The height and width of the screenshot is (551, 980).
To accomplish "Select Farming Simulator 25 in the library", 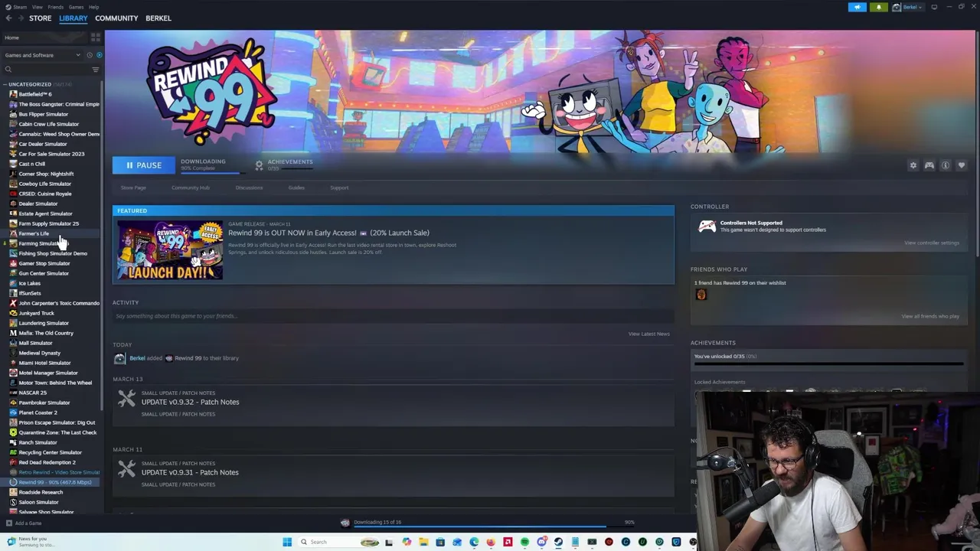I will coord(42,243).
